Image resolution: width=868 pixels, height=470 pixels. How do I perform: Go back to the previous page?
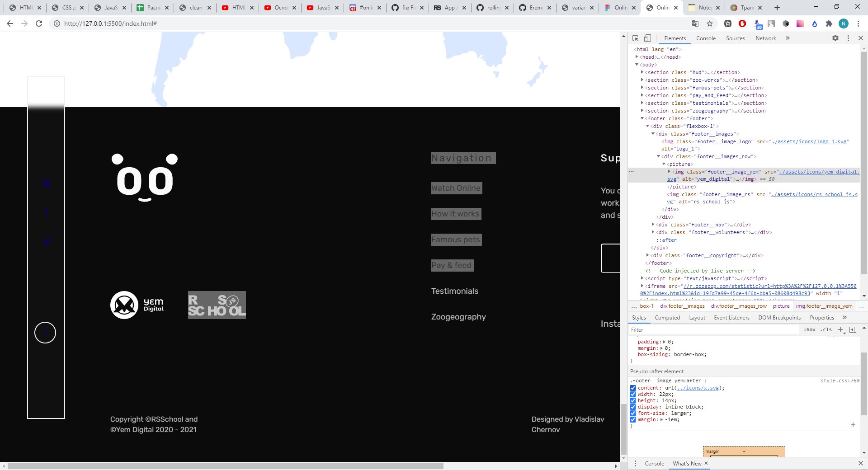(x=10, y=23)
